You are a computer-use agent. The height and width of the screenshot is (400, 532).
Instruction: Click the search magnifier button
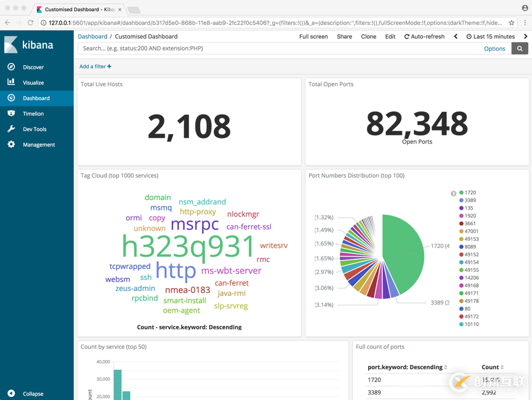pos(520,49)
